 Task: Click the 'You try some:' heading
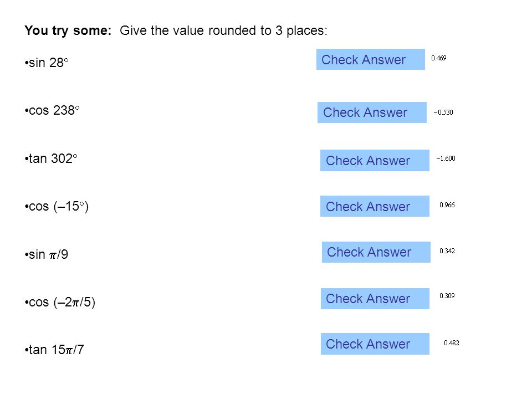(68, 30)
